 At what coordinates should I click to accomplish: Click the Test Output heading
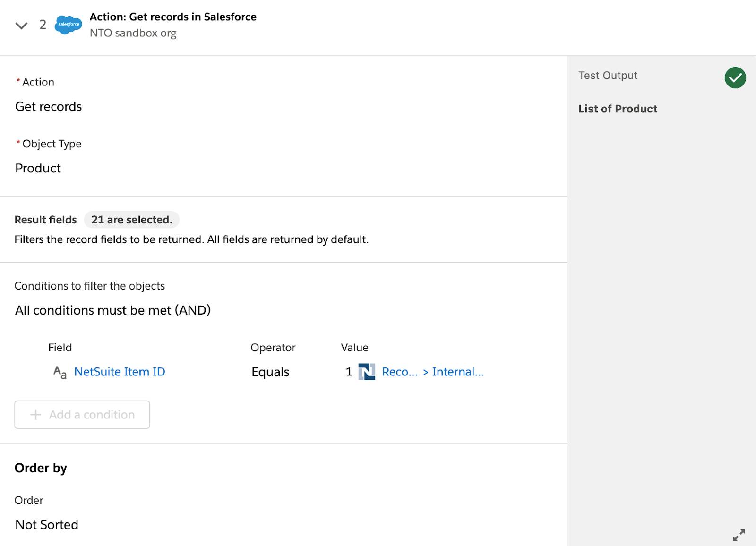(608, 76)
